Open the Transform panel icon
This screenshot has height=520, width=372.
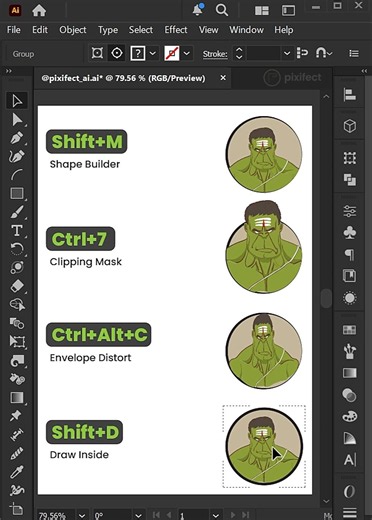point(350,158)
